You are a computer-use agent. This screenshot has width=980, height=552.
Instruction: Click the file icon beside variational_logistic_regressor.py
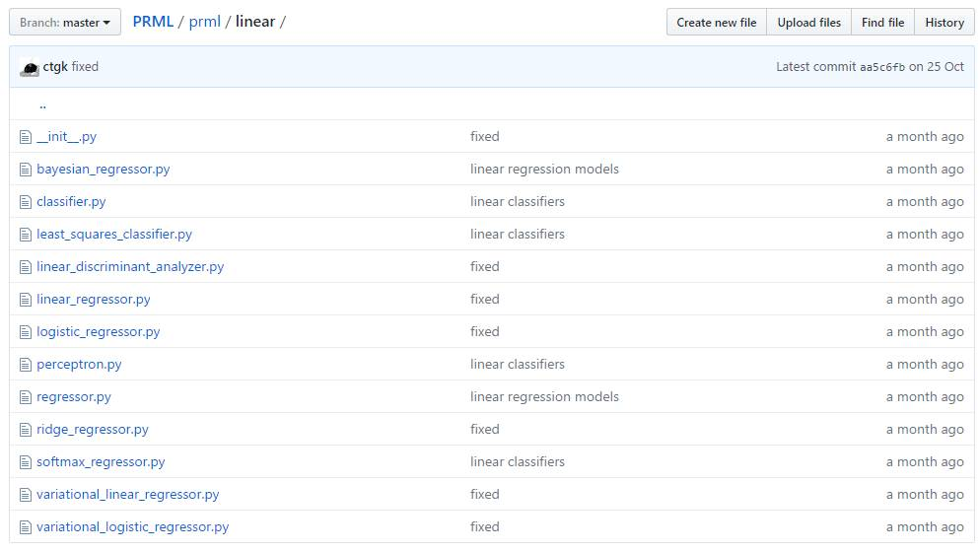coord(25,527)
